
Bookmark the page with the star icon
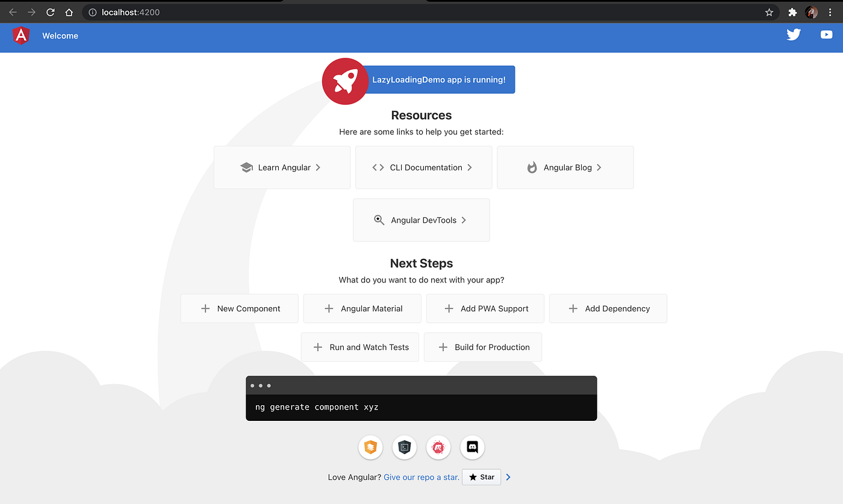coord(769,12)
